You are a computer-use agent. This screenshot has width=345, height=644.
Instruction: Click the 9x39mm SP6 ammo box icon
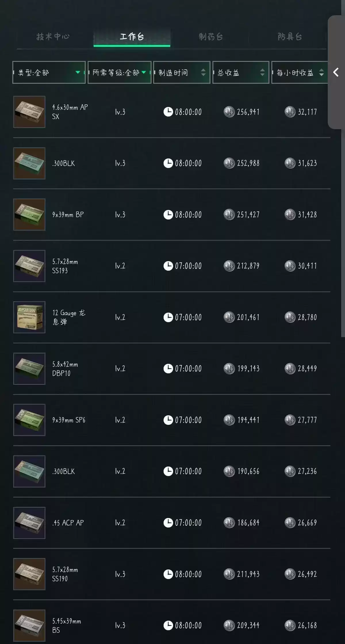click(29, 420)
